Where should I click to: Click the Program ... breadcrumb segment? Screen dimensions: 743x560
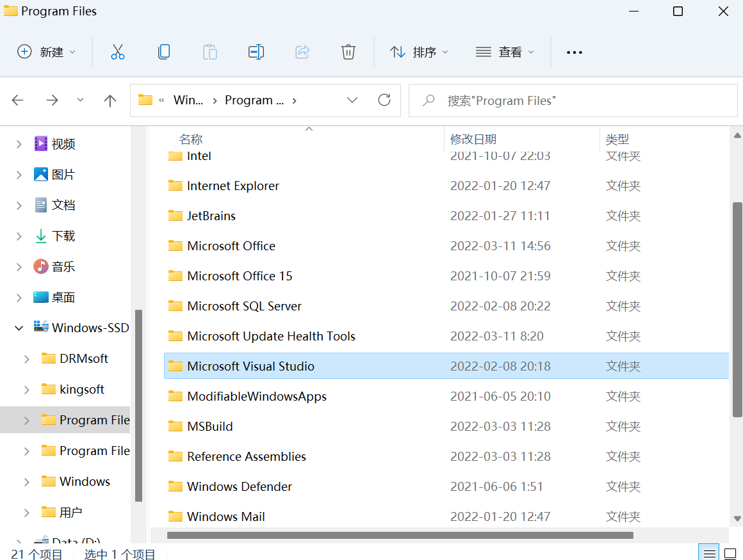254,100
